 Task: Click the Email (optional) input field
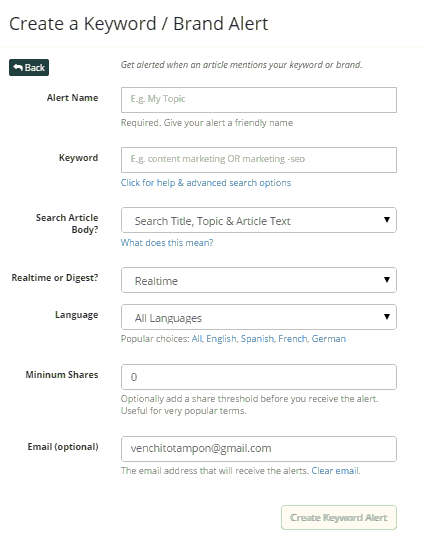point(259,449)
